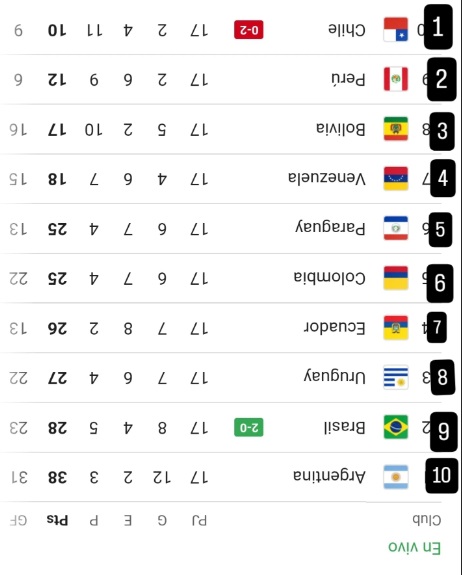Open the Argentina team name

click(x=329, y=476)
